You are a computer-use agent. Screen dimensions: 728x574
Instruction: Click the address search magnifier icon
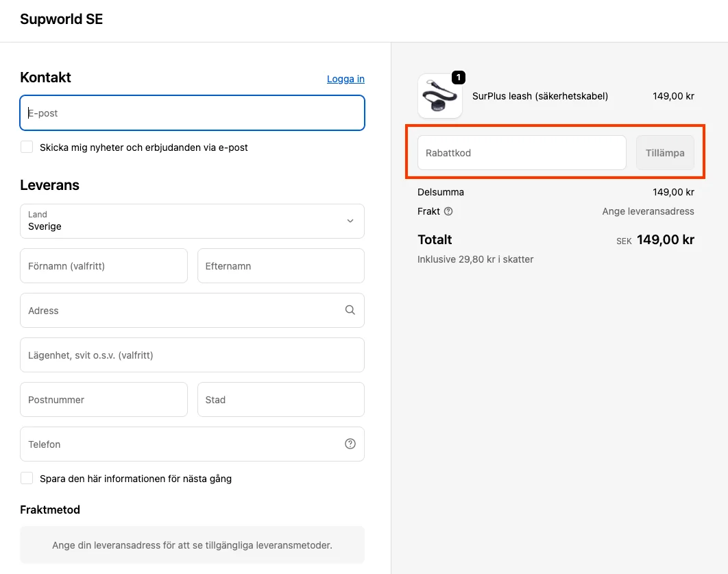click(350, 310)
